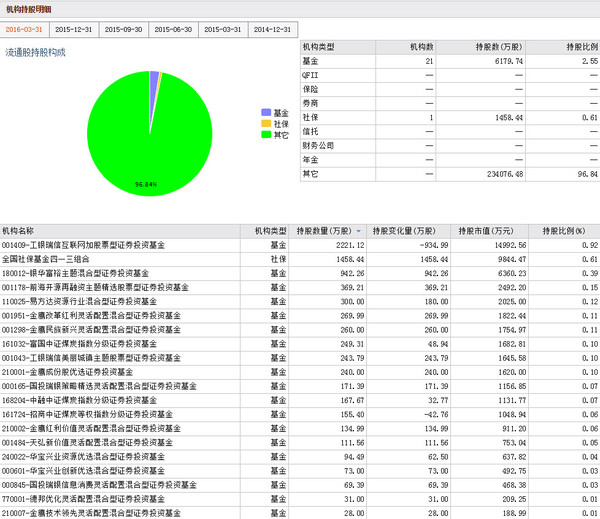Image resolution: width=600 pixels, height=519 pixels.
Task: Click market value 9844.47
Action: (x=512, y=260)
